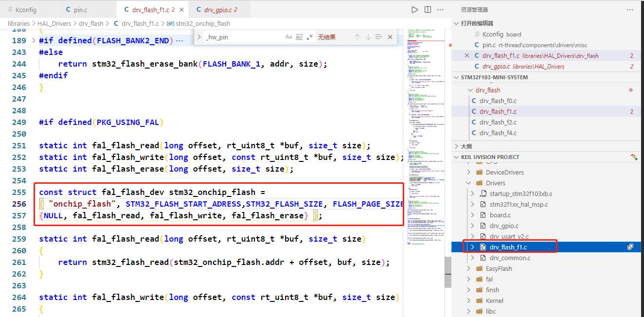Expand the 大纲 outline section

(x=456, y=146)
